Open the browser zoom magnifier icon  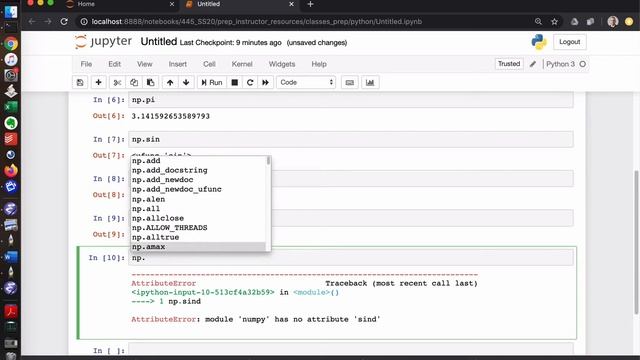[538, 22]
